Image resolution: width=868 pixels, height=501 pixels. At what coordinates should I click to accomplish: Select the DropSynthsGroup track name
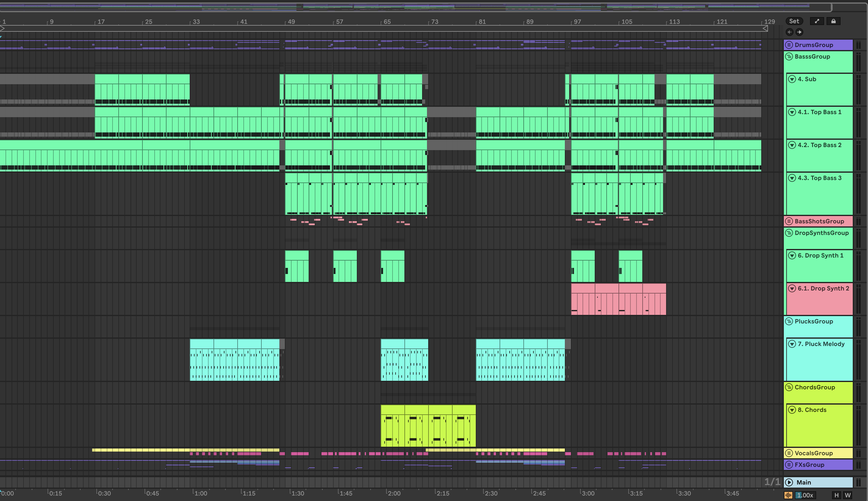822,233
